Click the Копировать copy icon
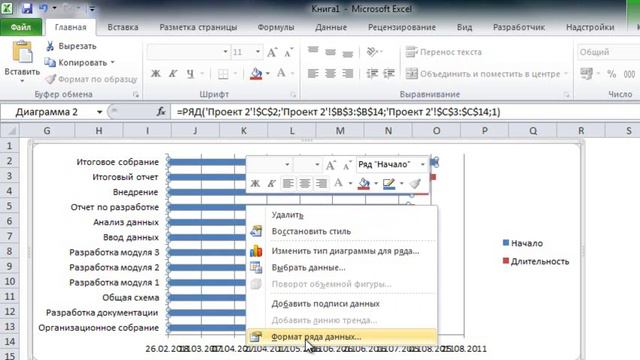Image resolution: width=640 pixels, height=360 pixels. tap(50, 62)
